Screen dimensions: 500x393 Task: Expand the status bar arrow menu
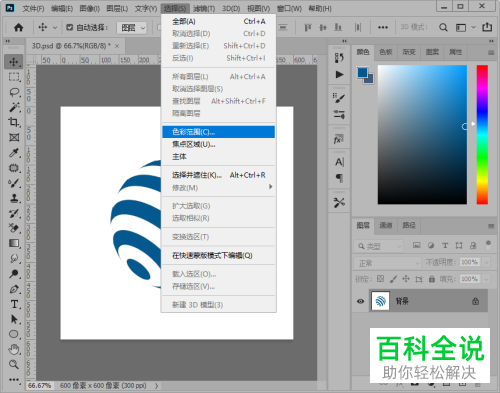point(156,386)
